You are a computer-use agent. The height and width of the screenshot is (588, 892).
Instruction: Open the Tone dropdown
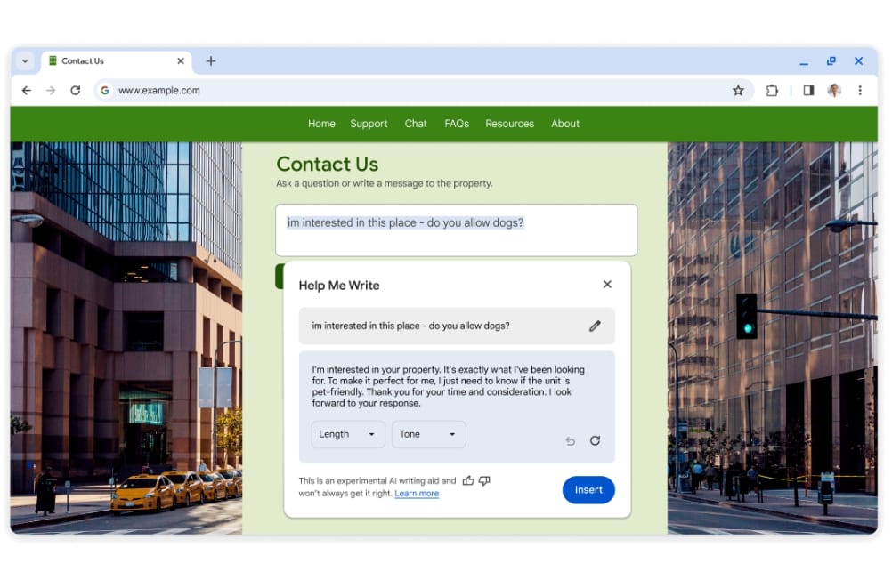(x=428, y=434)
